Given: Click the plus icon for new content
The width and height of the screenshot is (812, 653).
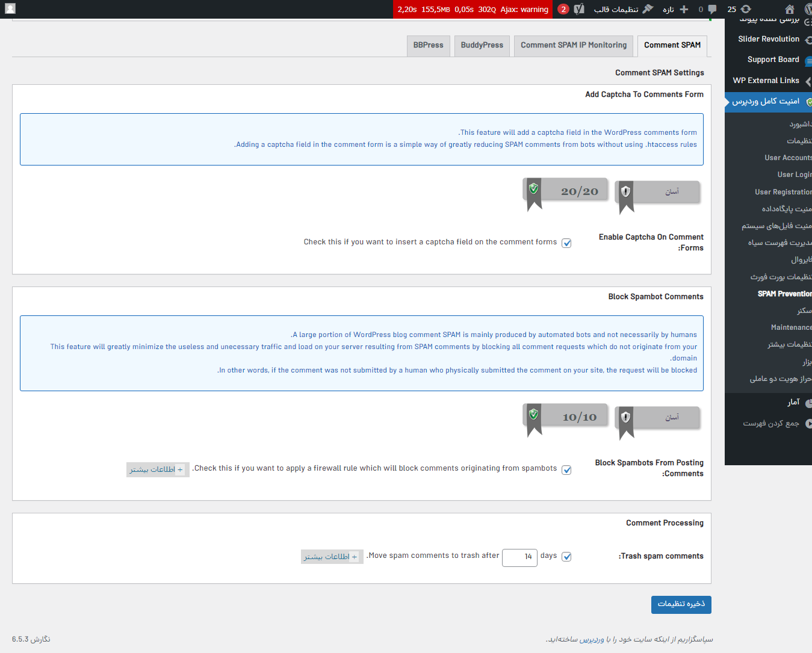Looking at the screenshot, I should pos(684,9).
